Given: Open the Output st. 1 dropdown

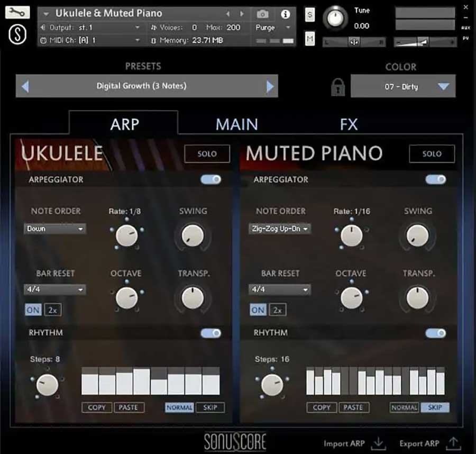Looking at the screenshot, I should [x=90, y=28].
